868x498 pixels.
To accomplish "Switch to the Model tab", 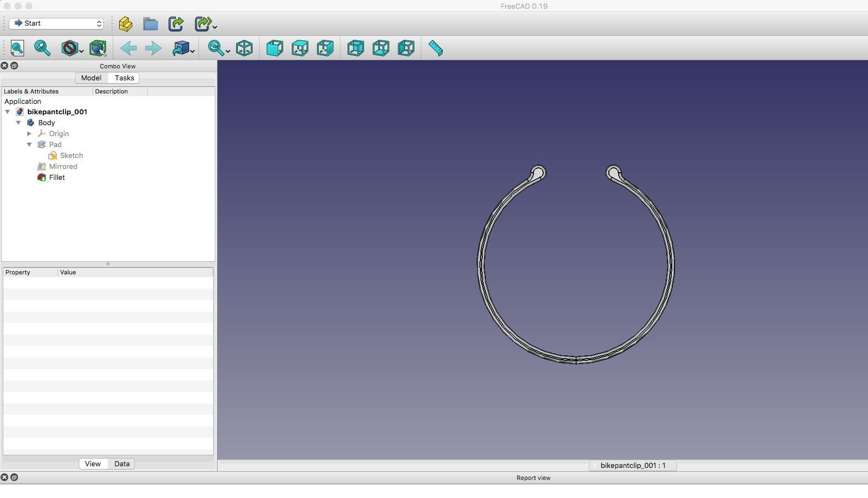I will [x=91, y=78].
